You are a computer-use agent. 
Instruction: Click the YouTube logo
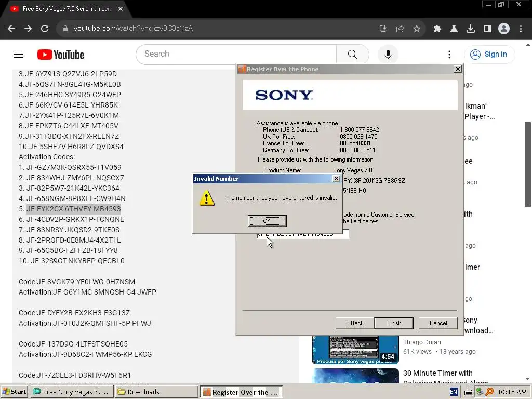(61, 54)
